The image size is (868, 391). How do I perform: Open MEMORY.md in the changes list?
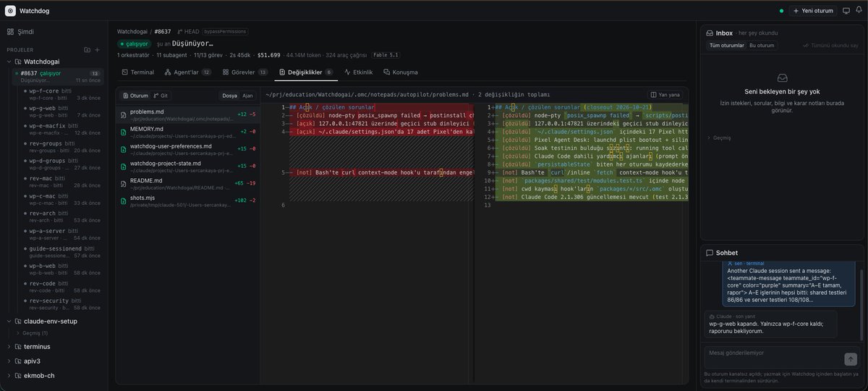(188, 132)
